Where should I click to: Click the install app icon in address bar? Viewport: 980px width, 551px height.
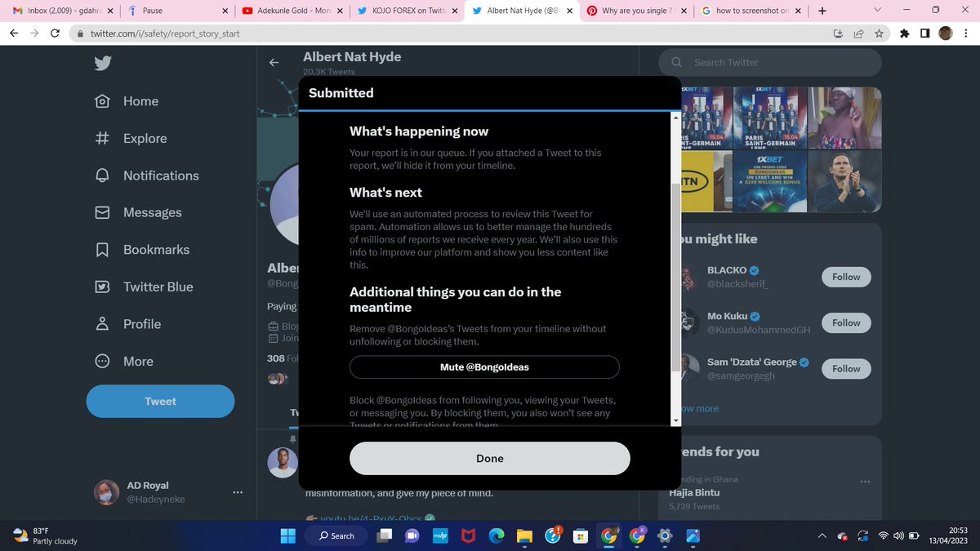[x=838, y=33]
